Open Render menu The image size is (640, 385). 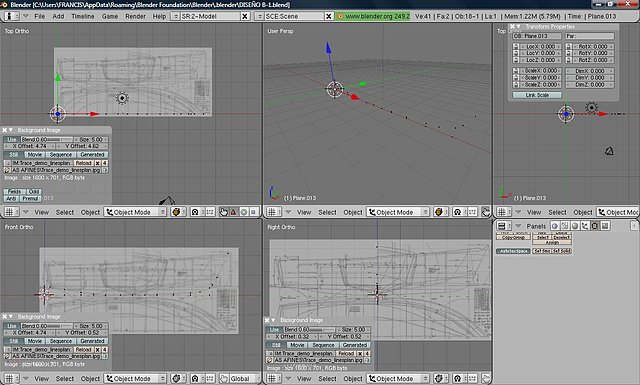pos(136,16)
